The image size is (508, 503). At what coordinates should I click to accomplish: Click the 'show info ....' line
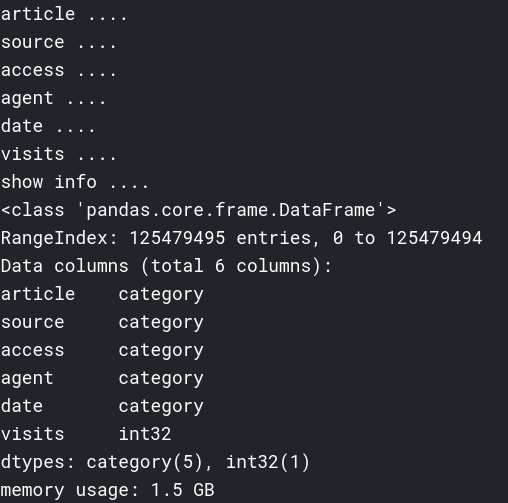click(x=74, y=182)
